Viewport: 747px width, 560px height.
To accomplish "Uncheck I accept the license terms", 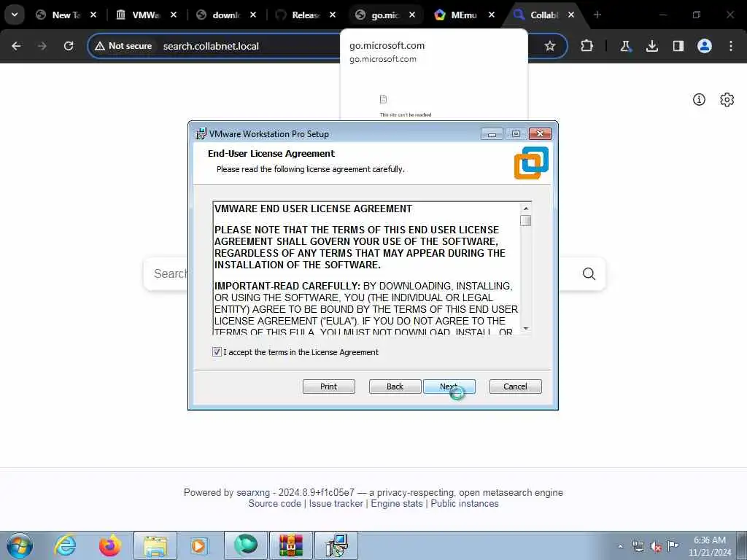I will pos(217,352).
